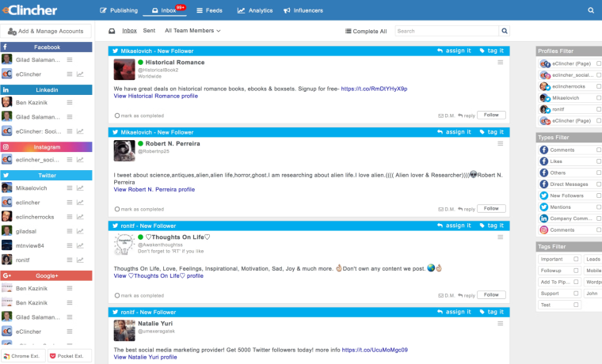Open menu icon for eClincher Facebook page
The width and height of the screenshot is (602, 364).
point(70,74)
